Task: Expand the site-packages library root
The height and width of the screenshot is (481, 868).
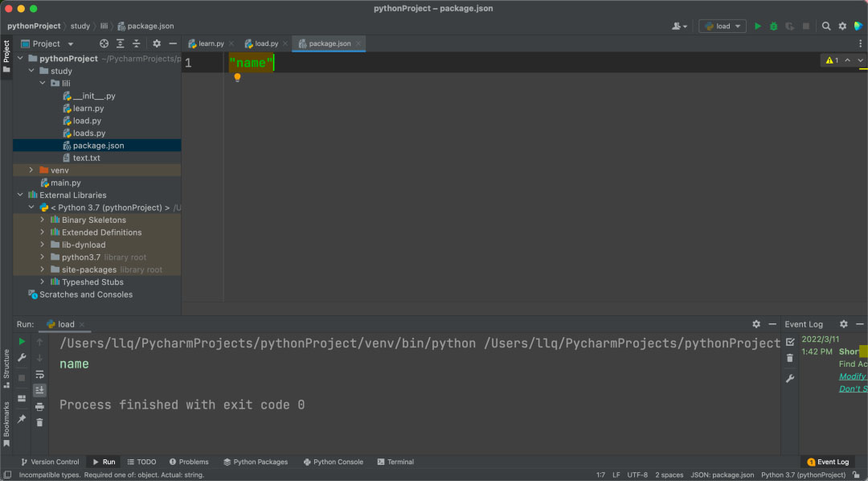Action: click(x=43, y=269)
